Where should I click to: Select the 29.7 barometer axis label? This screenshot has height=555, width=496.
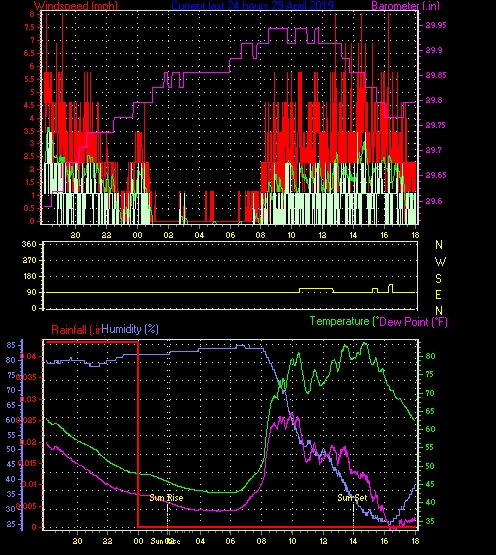(x=434, y=150)
